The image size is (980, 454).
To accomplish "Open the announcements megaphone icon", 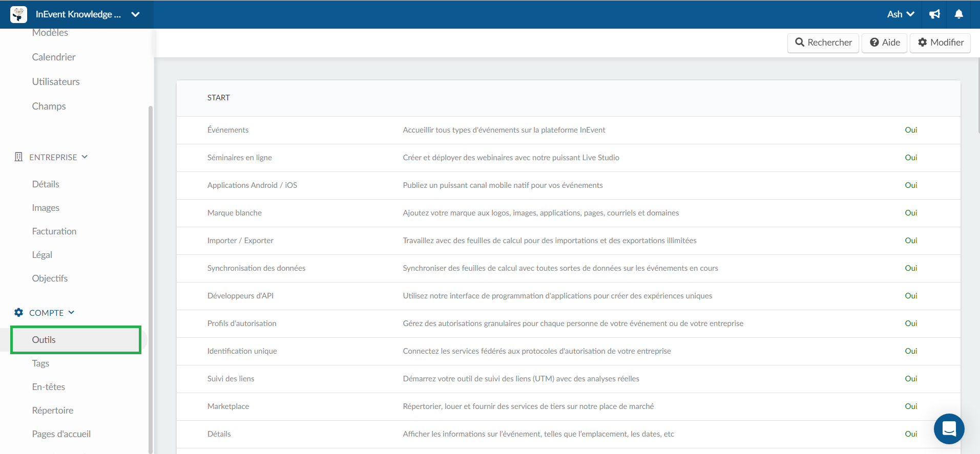I will coord(935,14).
